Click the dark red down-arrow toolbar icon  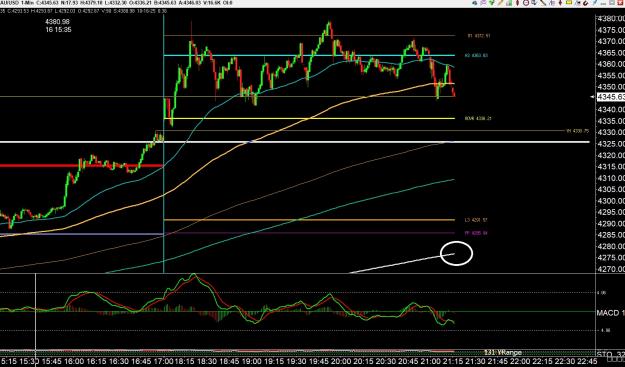point(560,2)
